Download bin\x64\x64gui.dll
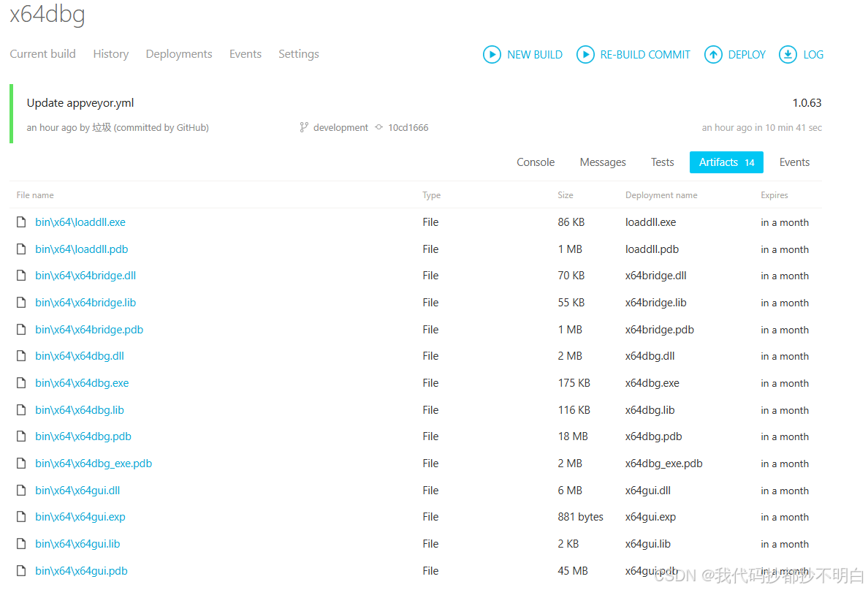This screenshot has width=868, height=590. tap(77, 491)
